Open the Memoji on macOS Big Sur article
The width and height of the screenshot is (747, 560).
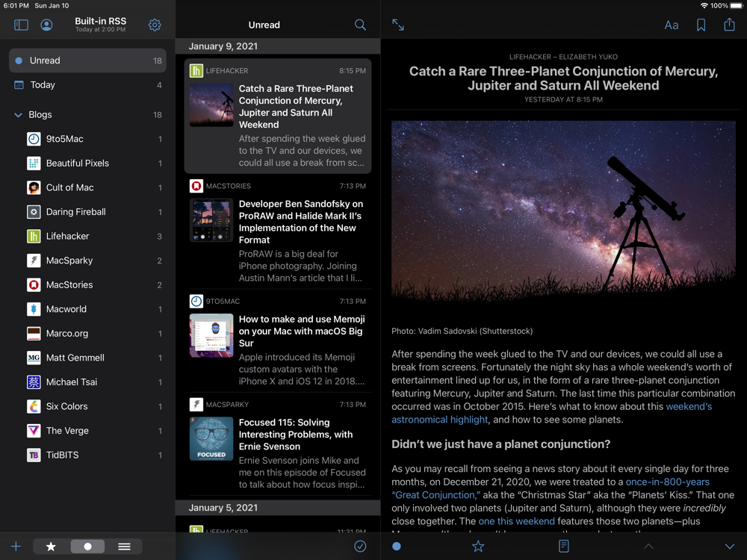pos(278,341)
